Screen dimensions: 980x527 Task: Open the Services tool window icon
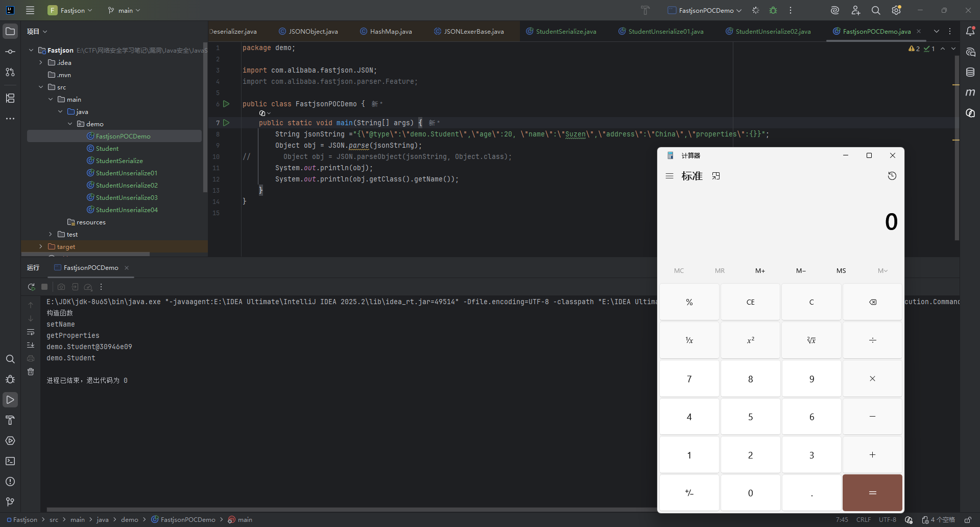10,441
